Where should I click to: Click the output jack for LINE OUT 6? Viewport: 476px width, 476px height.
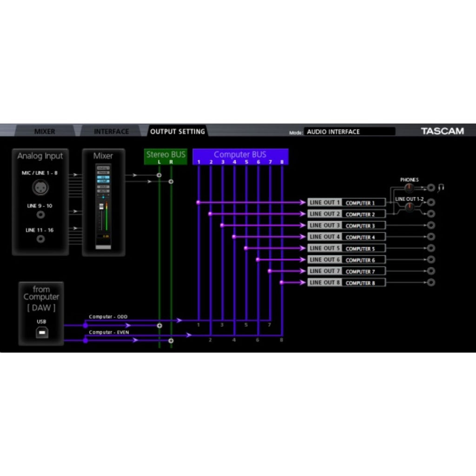click(x=431, y=259)
